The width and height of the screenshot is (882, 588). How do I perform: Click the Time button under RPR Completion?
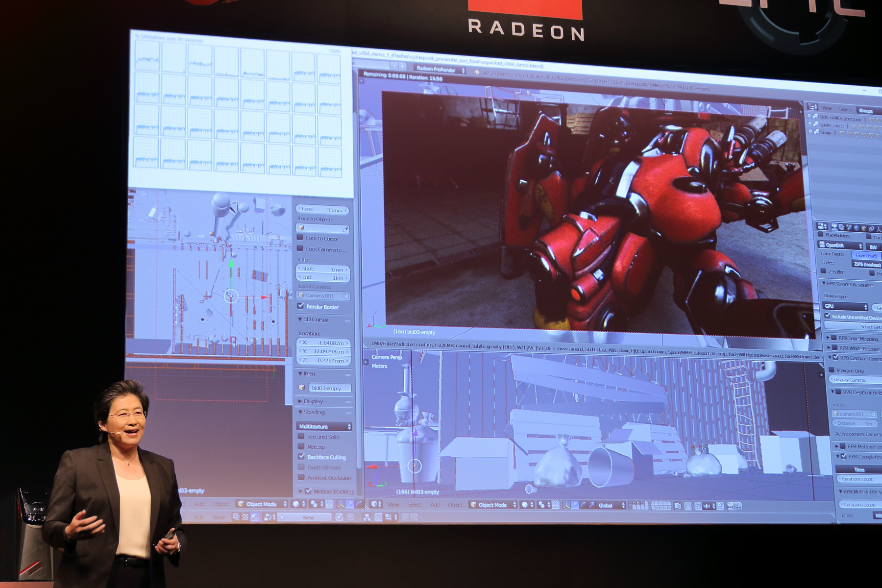(x=858, y=469)
